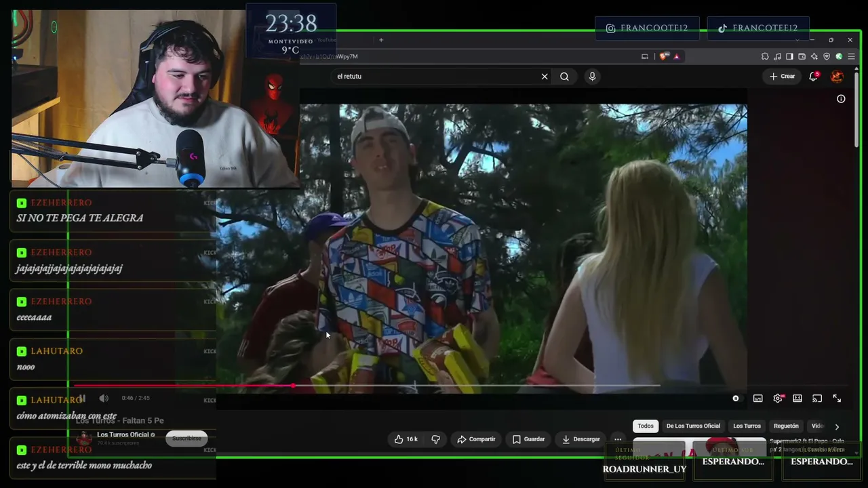Save video with Guardar button

tap(529, 439)
